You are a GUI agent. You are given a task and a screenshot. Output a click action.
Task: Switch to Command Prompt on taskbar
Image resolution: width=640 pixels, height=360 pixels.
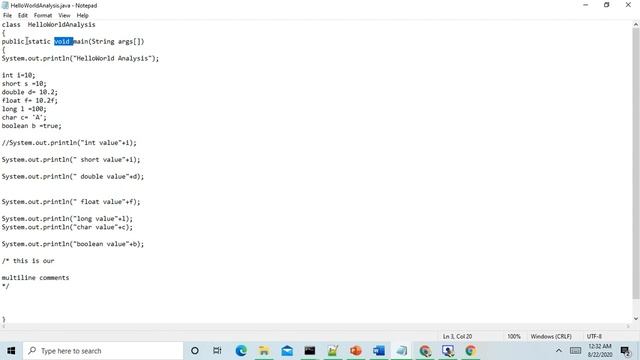coord(310,351)
